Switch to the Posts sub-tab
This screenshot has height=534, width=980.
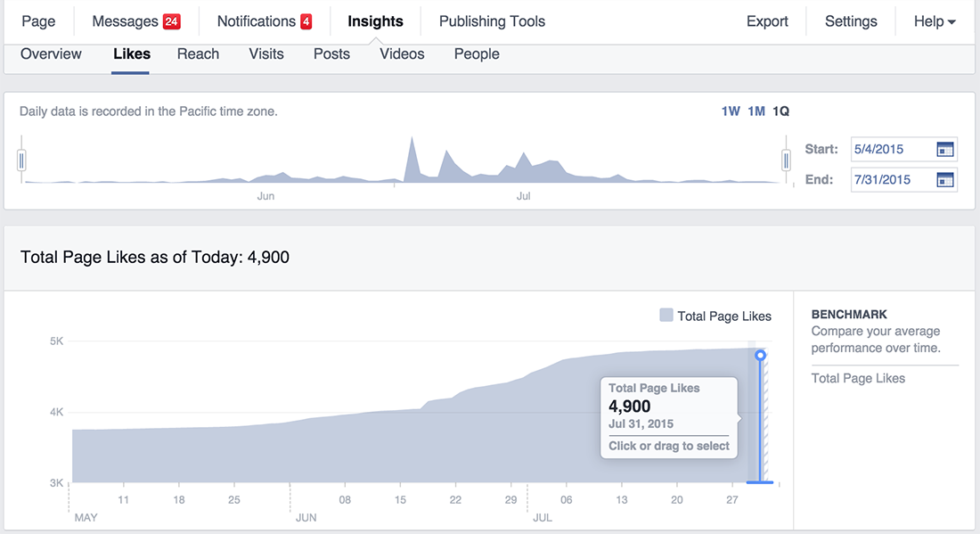click(331, 53)
